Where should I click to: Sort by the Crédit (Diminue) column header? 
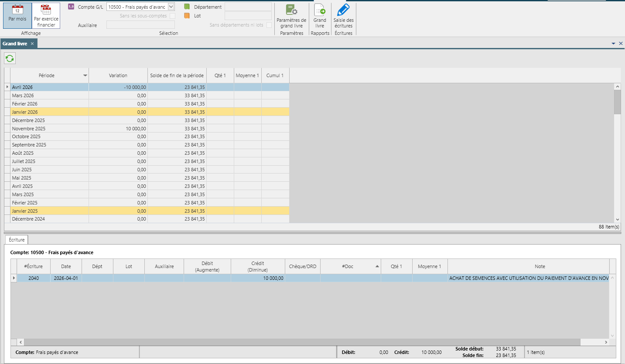click(258, 266)
